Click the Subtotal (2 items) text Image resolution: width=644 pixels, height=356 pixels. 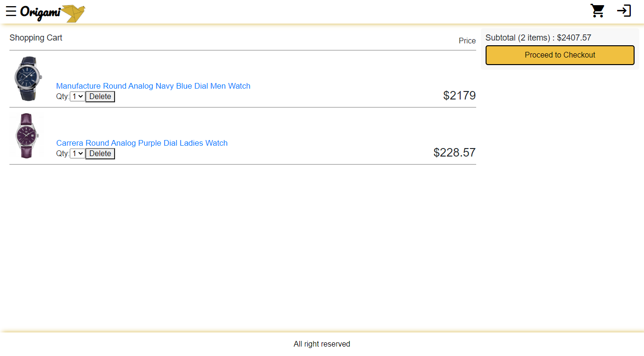[538, 38]
